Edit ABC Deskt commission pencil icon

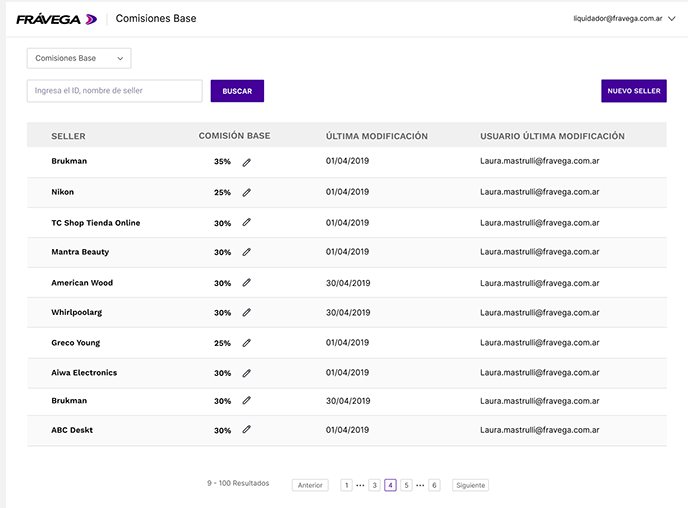click(x=247, y=429)
